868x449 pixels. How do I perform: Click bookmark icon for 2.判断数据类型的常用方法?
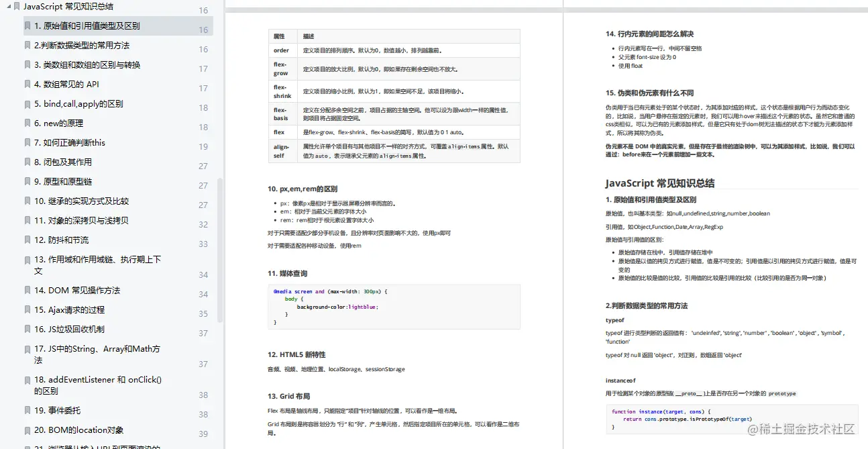tap(28, 45)
